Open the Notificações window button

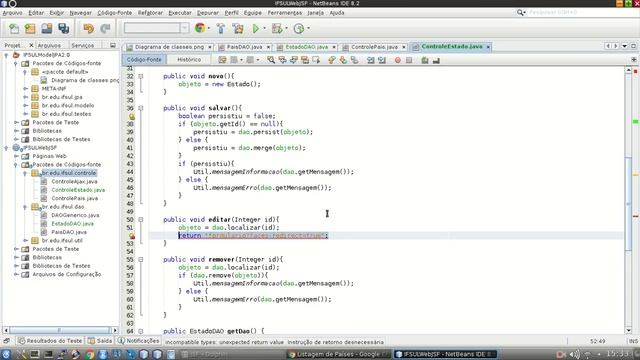coord(138,340)
